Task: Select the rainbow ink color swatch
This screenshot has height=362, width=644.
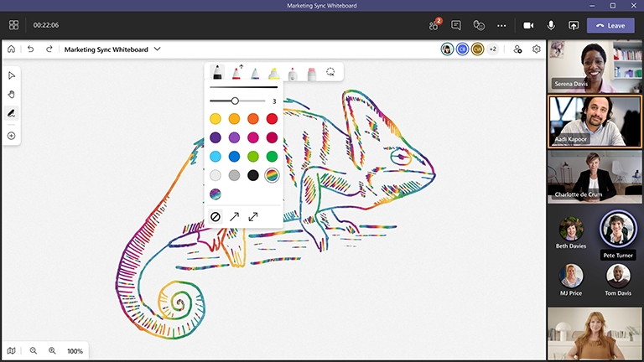Action: [271, 175]
